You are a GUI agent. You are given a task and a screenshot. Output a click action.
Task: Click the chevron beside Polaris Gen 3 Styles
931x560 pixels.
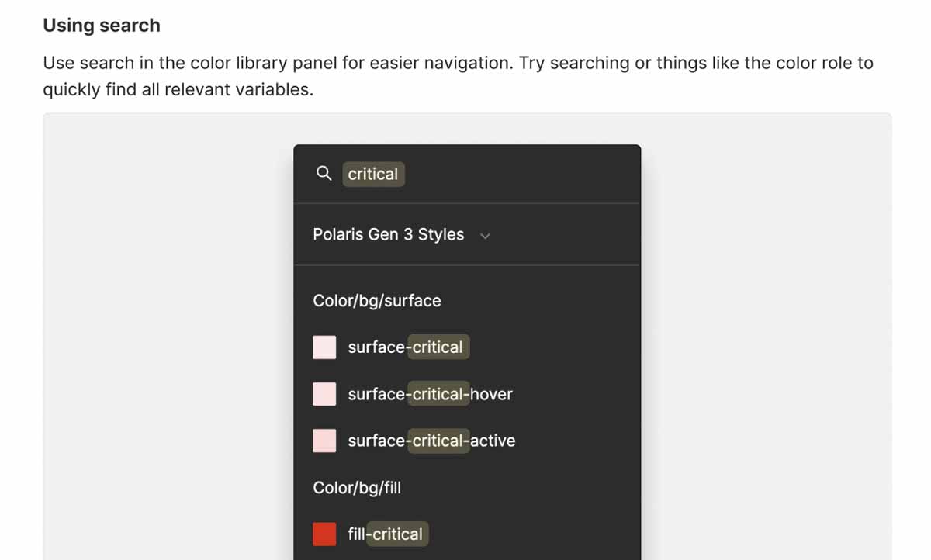coord(486,236)
